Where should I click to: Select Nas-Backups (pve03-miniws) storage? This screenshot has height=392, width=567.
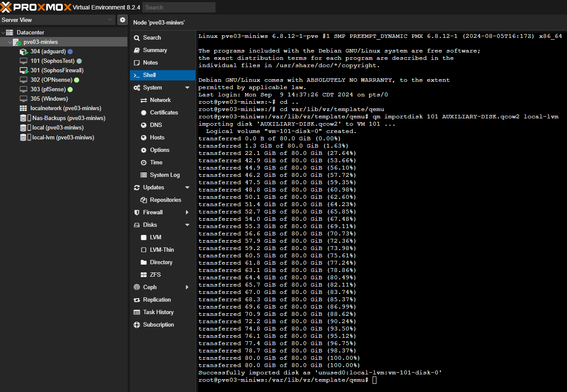(x=64, y=118)
